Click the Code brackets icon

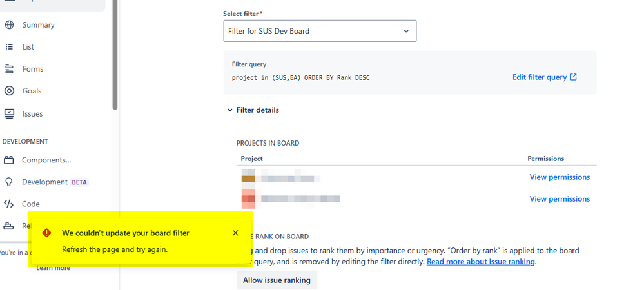[x=9, y=204]
